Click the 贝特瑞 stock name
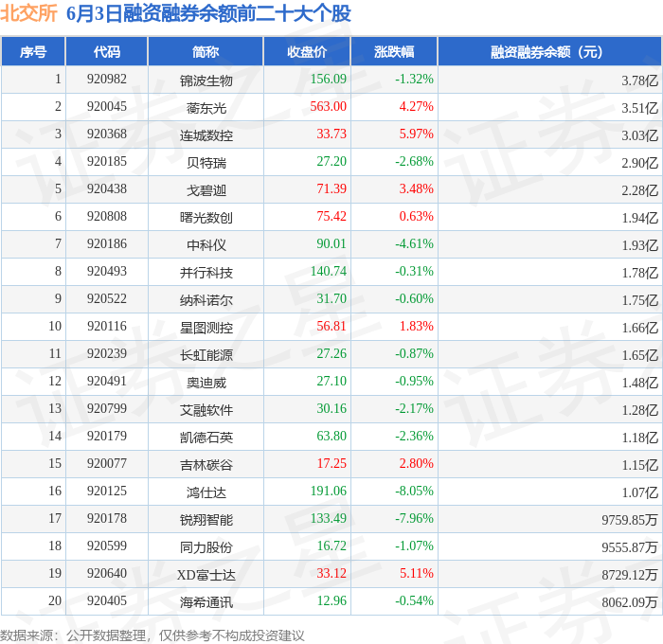This screenshot has width=663, height=644. click(206, 163)
